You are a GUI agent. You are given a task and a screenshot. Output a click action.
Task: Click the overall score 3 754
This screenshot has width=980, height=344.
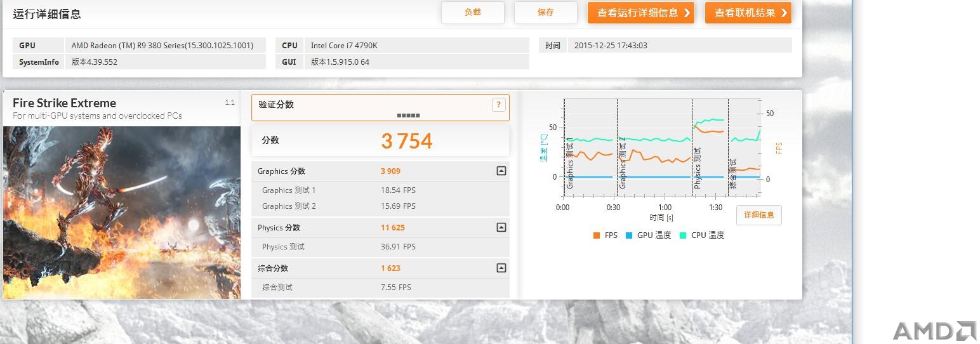407,141
